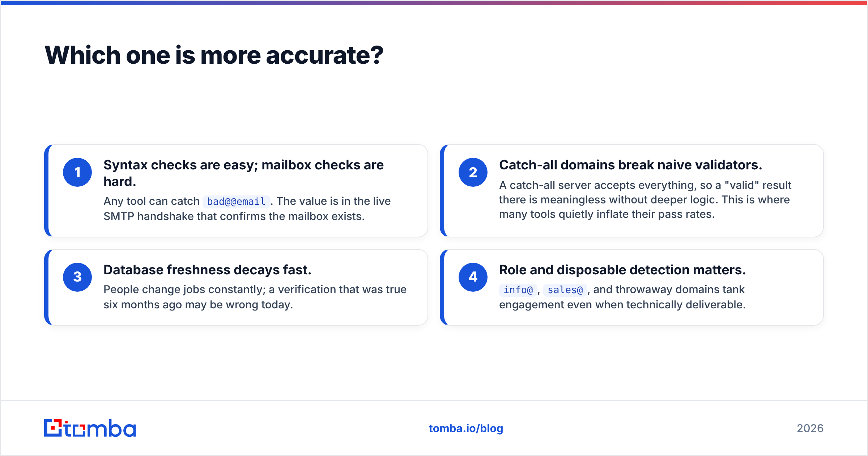Click the tomba logo square icon
Screen dimensions: 868x456
[53, 428]
